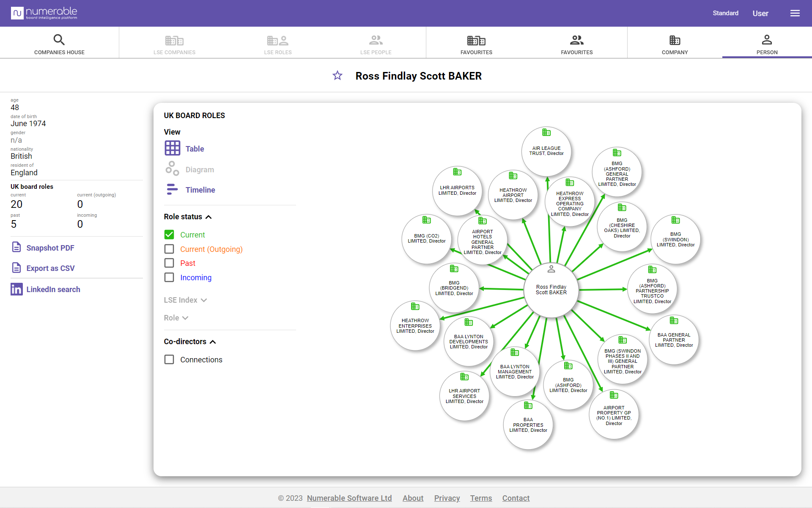Switch to Table view
812x508 pixels.
click(x=184, y=149)
